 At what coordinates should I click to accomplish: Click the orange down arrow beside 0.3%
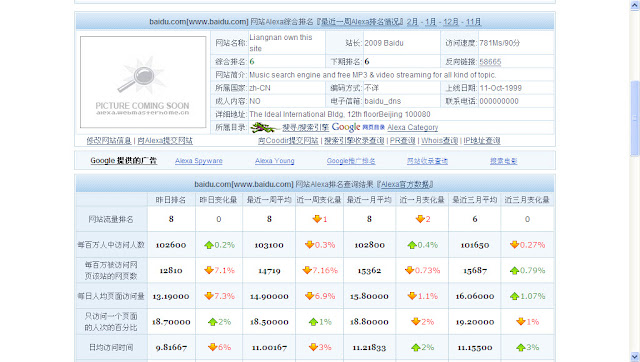click(x=309, y=244)
